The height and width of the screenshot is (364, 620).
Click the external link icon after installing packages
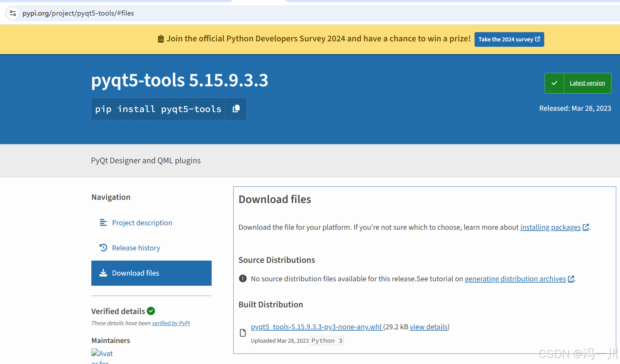tap(586, 227)
